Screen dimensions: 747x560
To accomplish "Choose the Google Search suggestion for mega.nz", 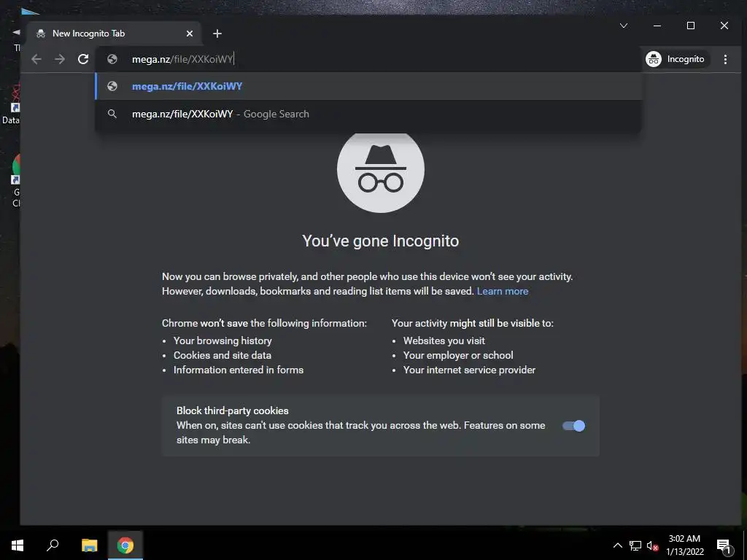I will (368, 114).
